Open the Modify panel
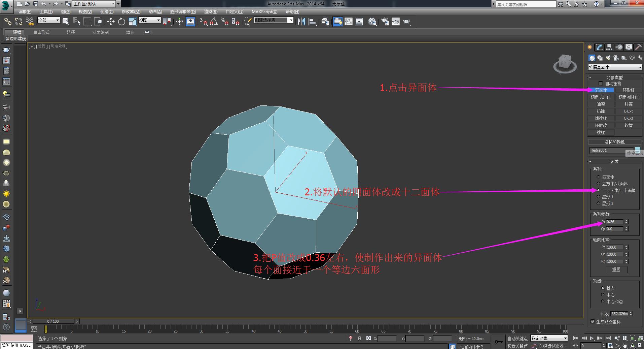 (x=600, y=47)
